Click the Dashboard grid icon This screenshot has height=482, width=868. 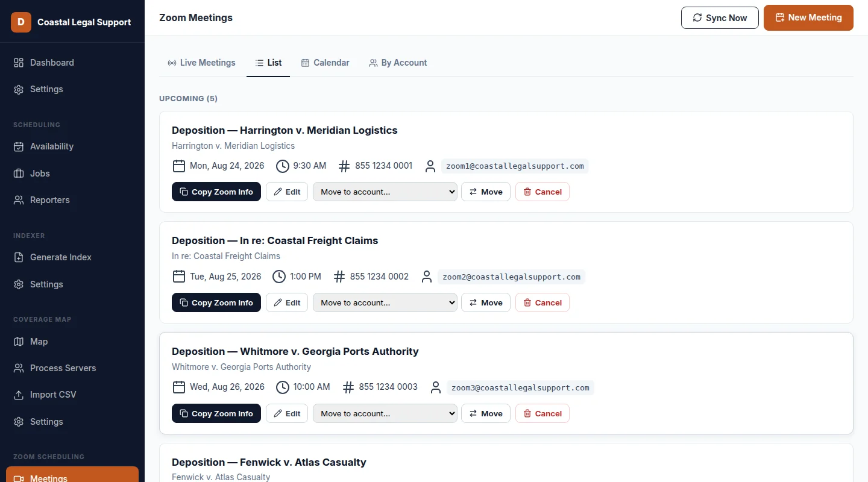click(x=19, y=63)
